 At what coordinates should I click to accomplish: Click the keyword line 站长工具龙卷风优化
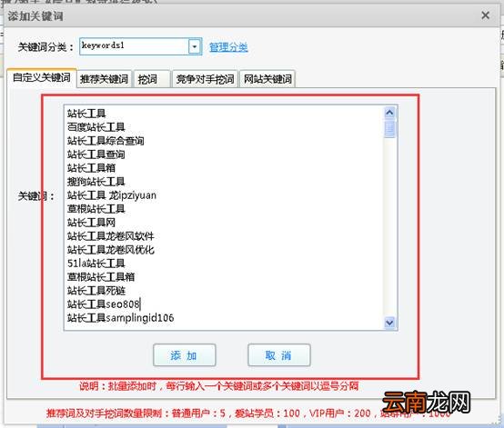[x=111, y=250]
